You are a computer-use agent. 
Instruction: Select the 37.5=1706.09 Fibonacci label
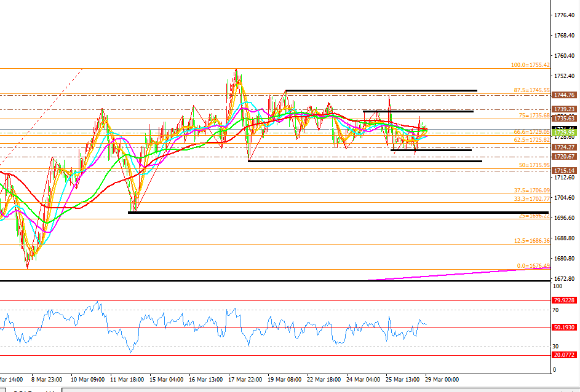(x=531, y=190)
